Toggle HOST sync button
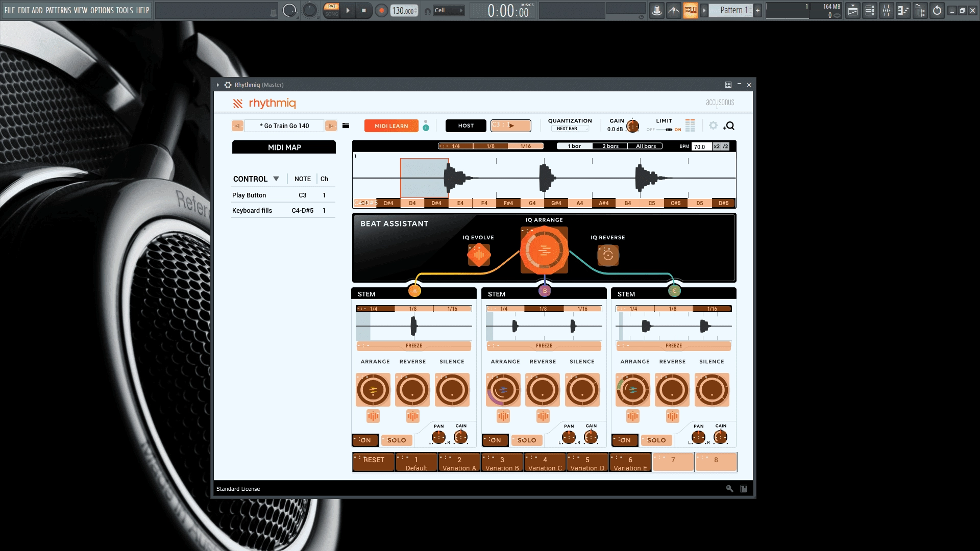The image size is (980, 551). point(465,126)
